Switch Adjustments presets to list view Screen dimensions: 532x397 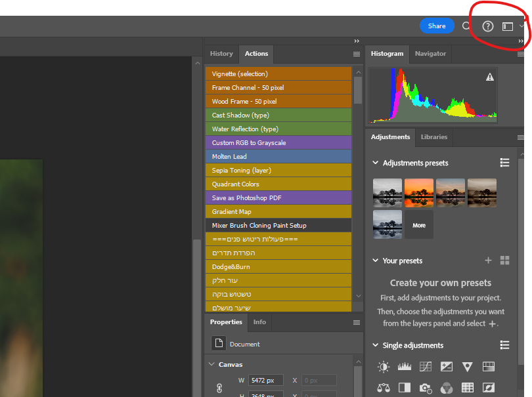click(x=504, y=163)
